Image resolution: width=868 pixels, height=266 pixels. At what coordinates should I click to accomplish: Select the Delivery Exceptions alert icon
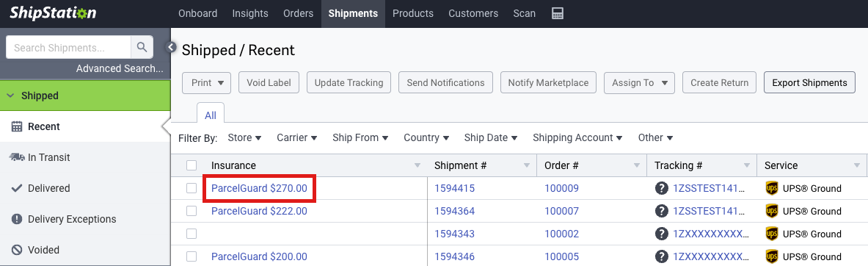pos(17,219)
